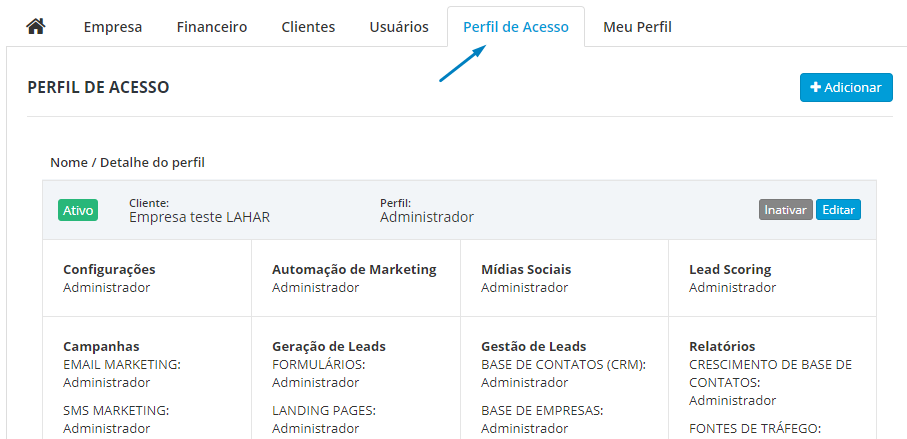Click the Adicionar button
The width and height of the screenshot is (907, 439).
pyautogui.click(x=846, y=87)
